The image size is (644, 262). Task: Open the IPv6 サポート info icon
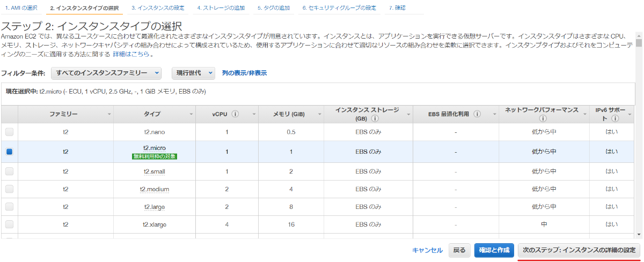pyautogui.click(x=614, y=119)
